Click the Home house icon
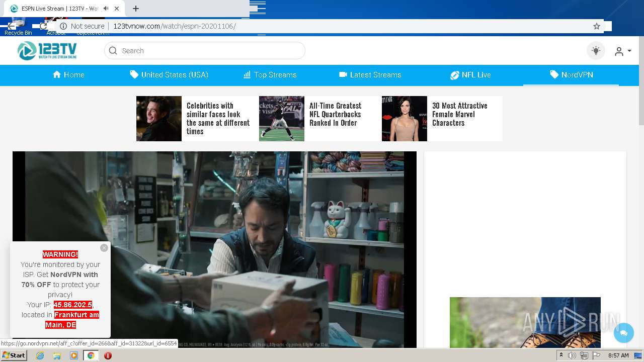Screen dimensions: 644x362 [x=57, y=74]
